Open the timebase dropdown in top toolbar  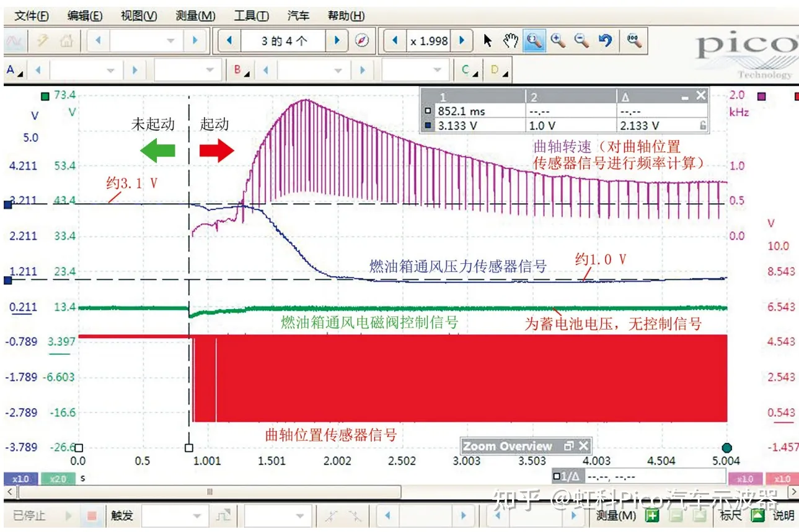[171, 41]
